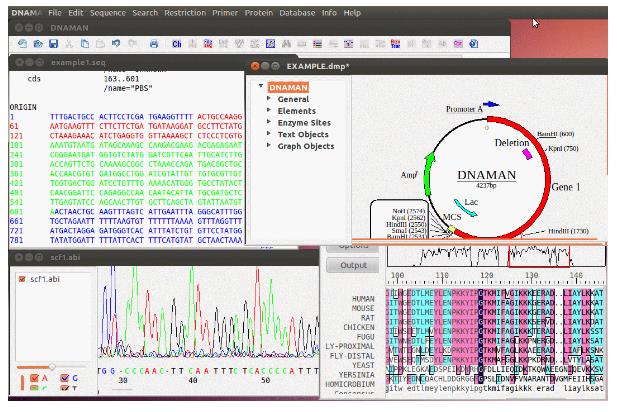617x412 pixels.
Task: Expand the Text Objects tree node arrow
Action: 269,134
